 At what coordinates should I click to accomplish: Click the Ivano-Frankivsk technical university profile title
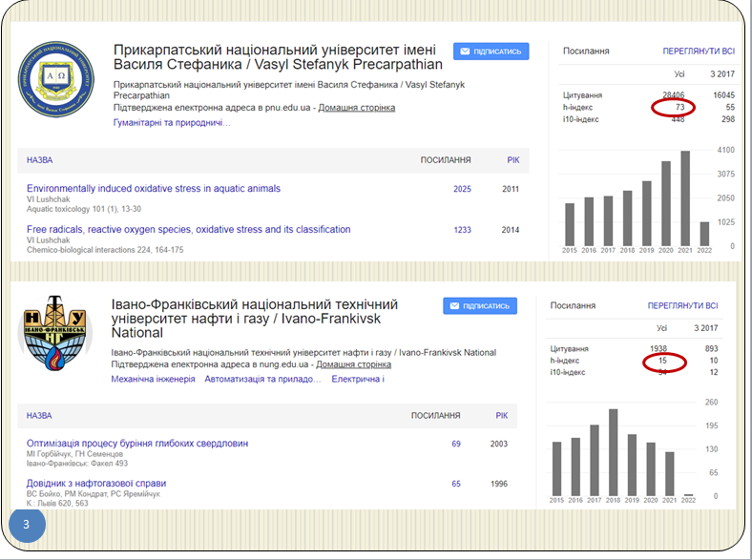click(x=254, y=319)
